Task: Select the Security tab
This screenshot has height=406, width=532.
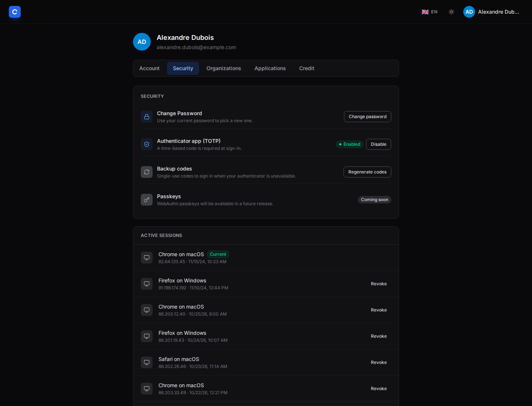Action: pos(183,68)
